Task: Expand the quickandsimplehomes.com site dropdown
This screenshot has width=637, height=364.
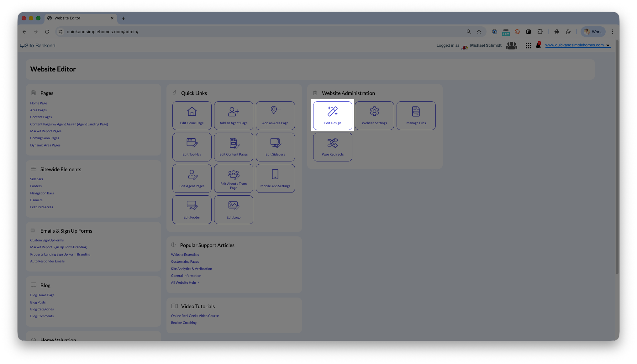Action: click(x=608, y=45)
